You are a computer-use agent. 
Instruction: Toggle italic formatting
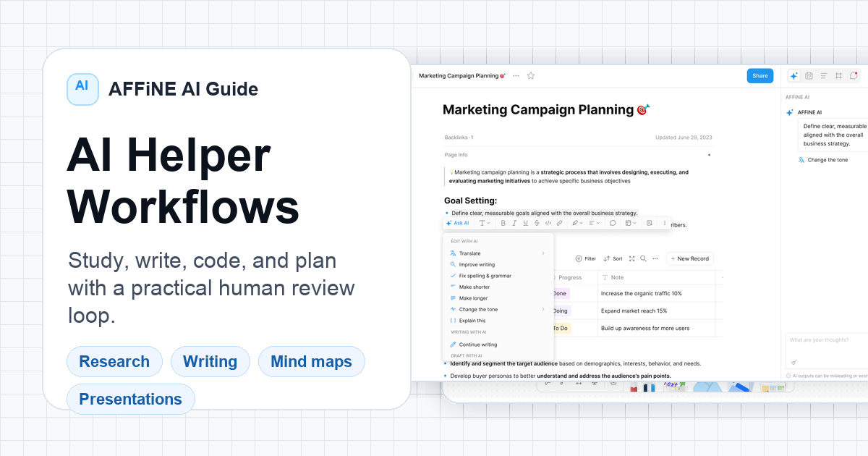tap(514, 223)
